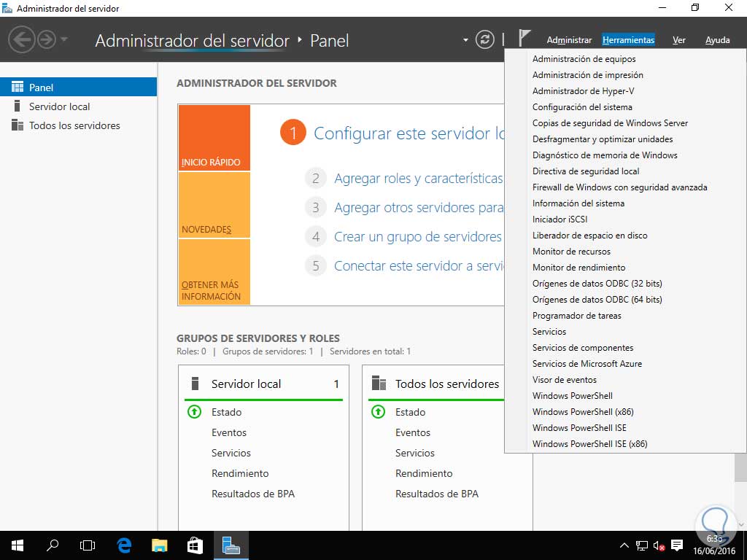Click green status icon in Servidor local

click(194, 411)
